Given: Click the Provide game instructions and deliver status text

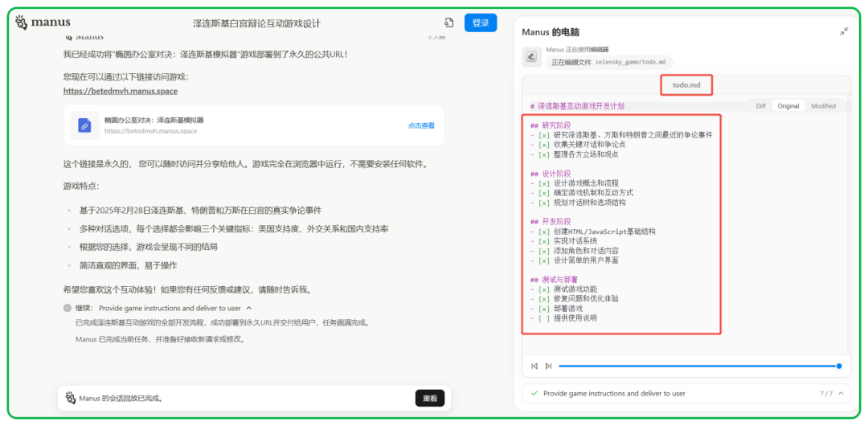Looking at the screenshot, I should click(x=614, y=393).
